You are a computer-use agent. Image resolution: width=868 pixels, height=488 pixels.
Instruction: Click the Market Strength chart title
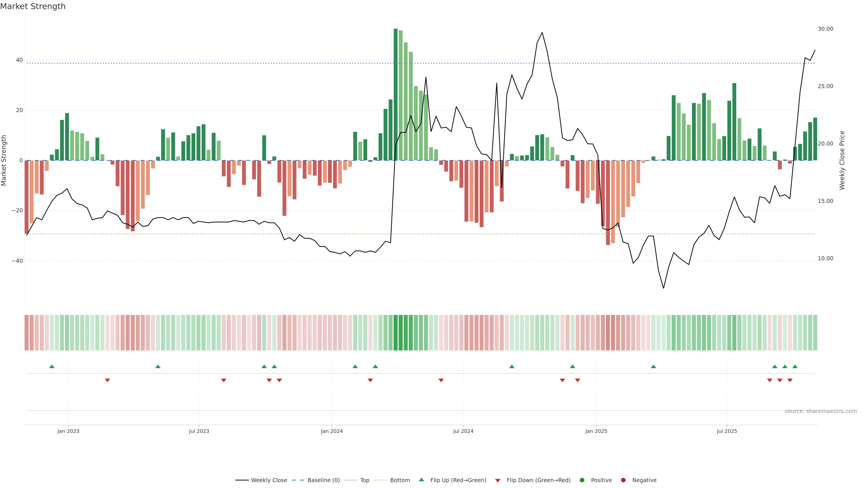click(x=33, y=6)
